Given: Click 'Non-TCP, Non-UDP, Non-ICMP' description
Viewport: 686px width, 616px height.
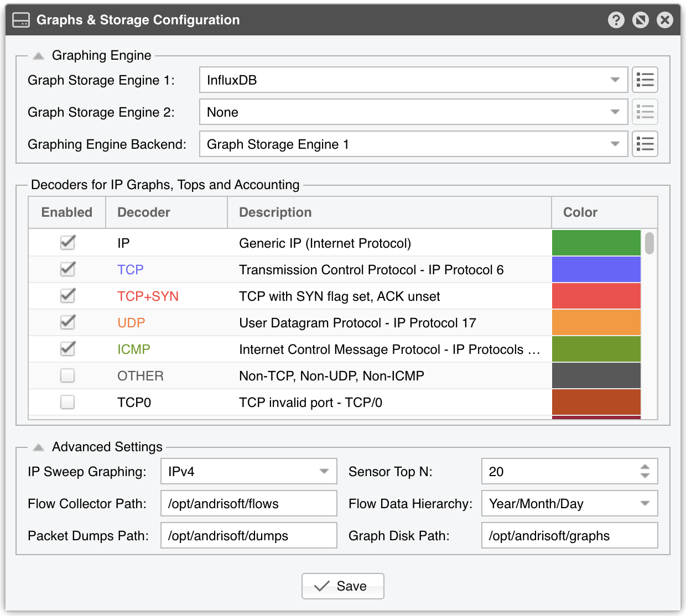Looking at the screenshot, I should (331, 376).
